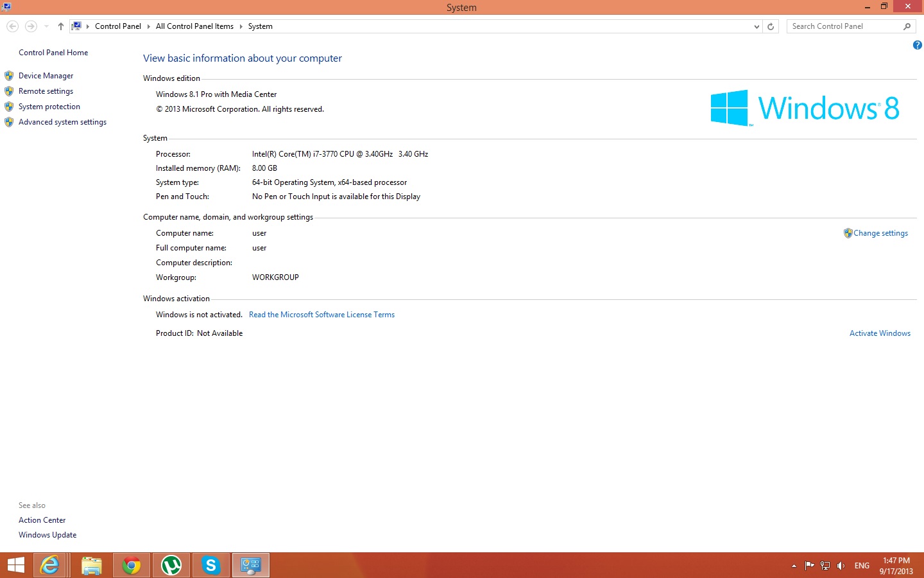Click the Refresh button in address bar
The image size is (924, 578).
pyautogui.click(x=771, y=26)
